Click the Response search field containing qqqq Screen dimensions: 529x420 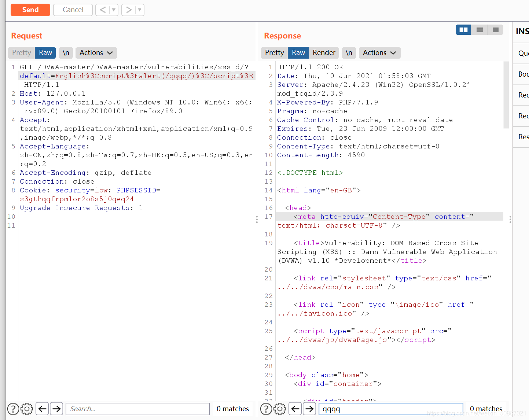click(391, 409)
